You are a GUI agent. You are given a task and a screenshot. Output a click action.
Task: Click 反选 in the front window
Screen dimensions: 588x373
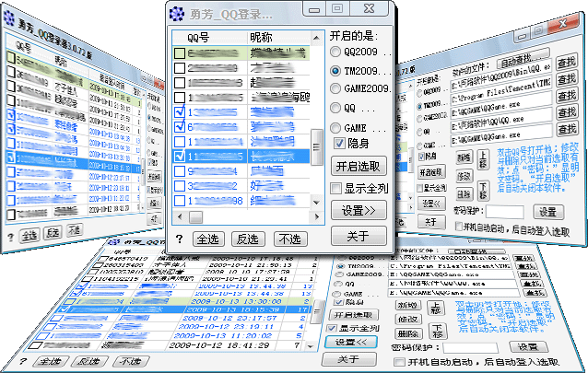tap(248, 239)
